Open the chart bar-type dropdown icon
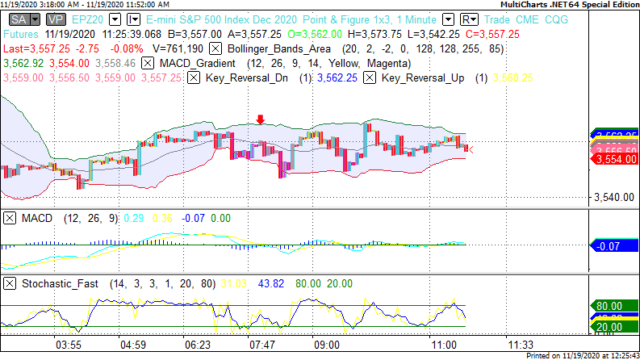Viewport: 640px width, 360px height. [x=133, y=20]
